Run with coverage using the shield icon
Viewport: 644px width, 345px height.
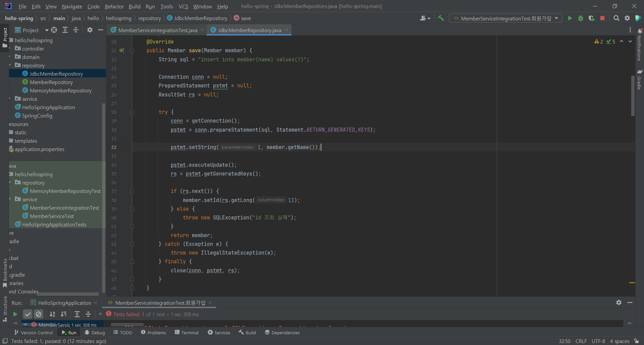[592, 18]
